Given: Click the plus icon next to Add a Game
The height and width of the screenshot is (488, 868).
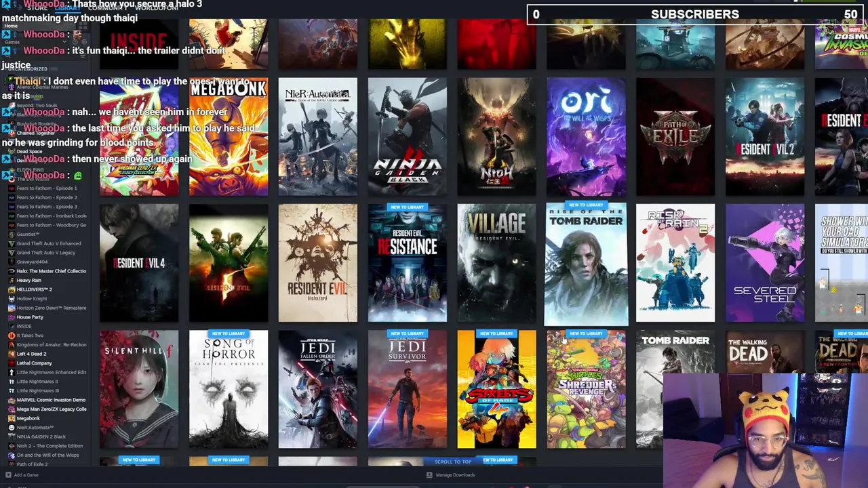Looking at the screenshot, I should 8,475.
